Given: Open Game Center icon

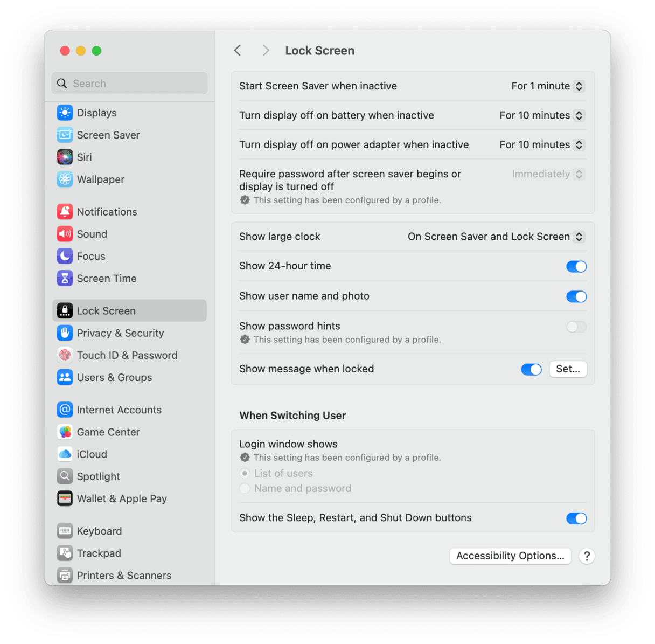Looking at the screenshot, I should pyautogui.click(x=65, y=432).
